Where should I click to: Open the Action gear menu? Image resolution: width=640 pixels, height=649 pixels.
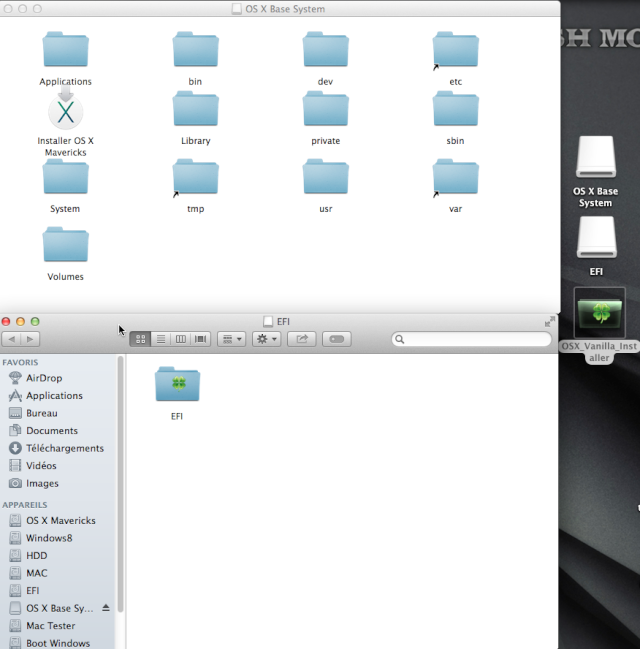pyautogui.click(x=267, y=339)
